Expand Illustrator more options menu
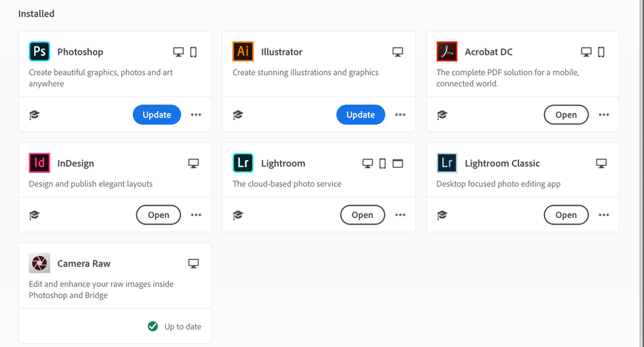 pos(400,115)
